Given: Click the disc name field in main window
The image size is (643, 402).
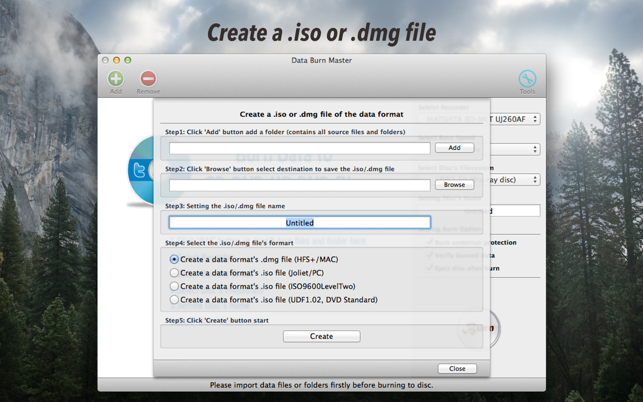Looking at the screenshot, I should coord(479,211).
